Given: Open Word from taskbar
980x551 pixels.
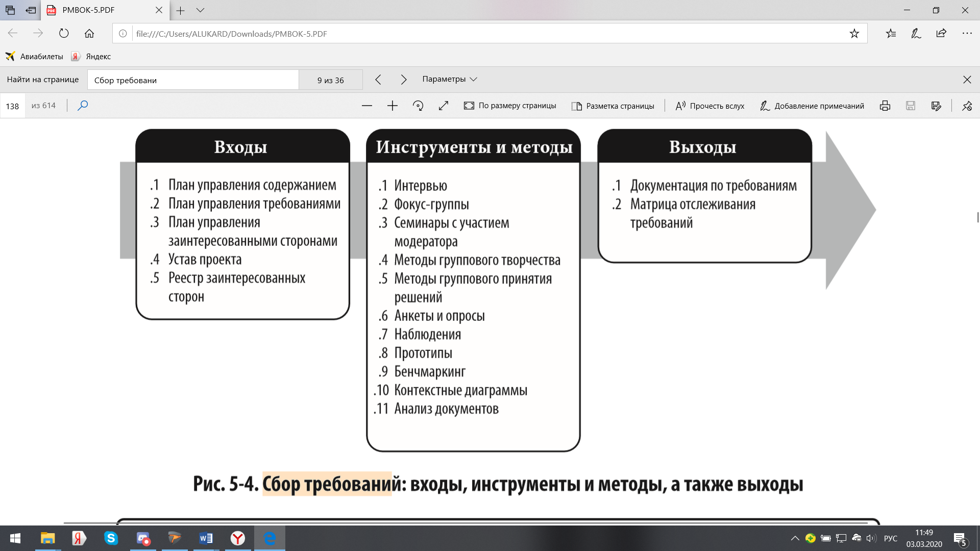Looking at the screenshot, I should pyautogui.click(x=206, y=538).
